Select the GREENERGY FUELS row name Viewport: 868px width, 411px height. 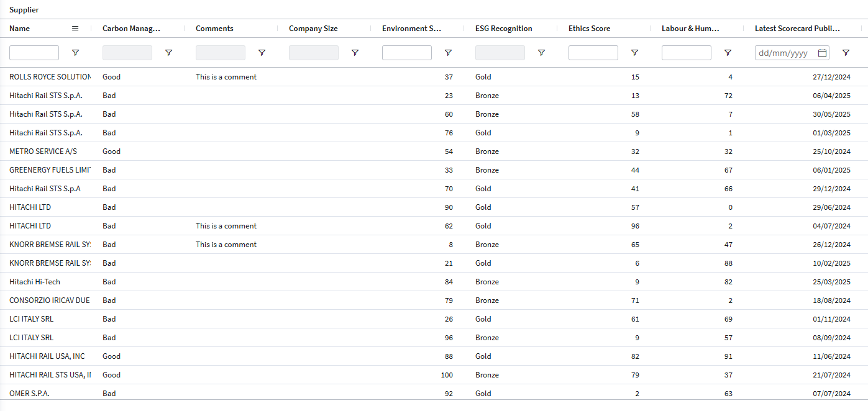pos(50,170)
